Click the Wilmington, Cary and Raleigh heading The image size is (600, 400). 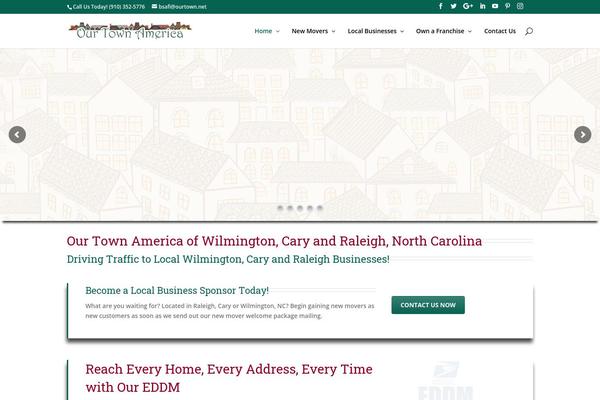pyautogui.click(x=274, y=241)
